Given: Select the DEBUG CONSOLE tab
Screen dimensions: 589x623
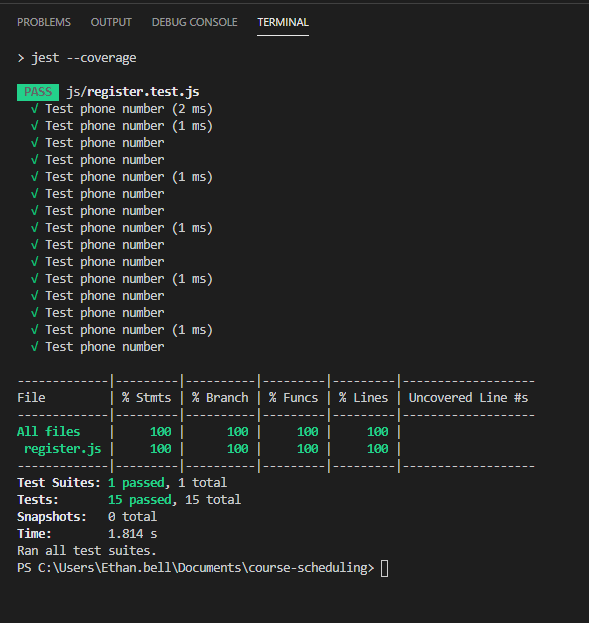Looking at the screenshot, I should click(194, 22).
